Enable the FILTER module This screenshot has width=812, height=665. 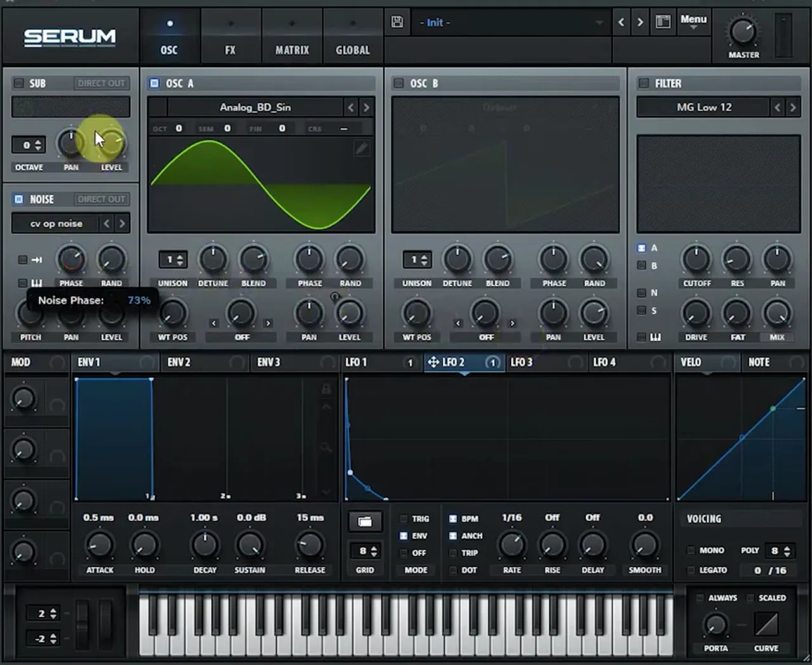pos(644,83)
